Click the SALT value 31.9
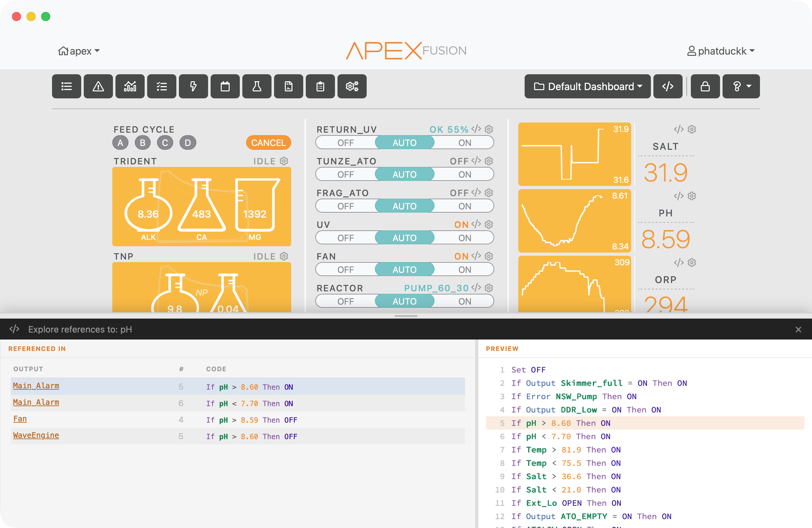This screenshot has height=528, width=812. [x=666, y=172]
